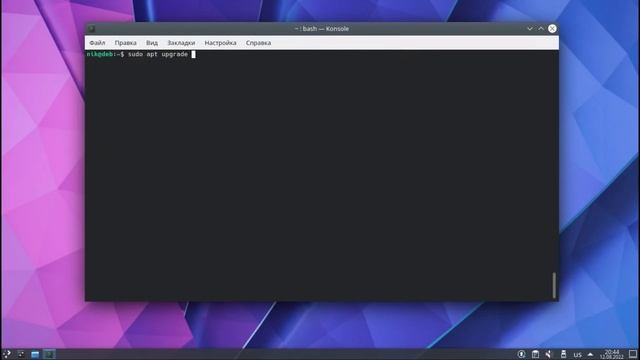Open the Файл menu in Konsole
This screenshot has width=640, height=360.
pyautogui.click(x=97, y=43)
